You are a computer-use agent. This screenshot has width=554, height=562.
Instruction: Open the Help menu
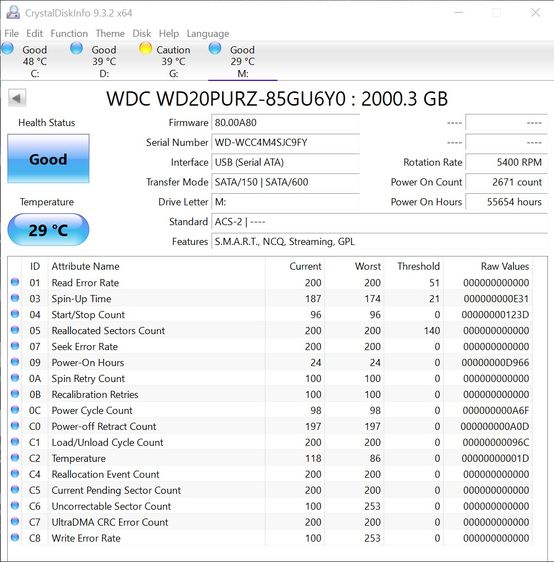click(169, 33)
